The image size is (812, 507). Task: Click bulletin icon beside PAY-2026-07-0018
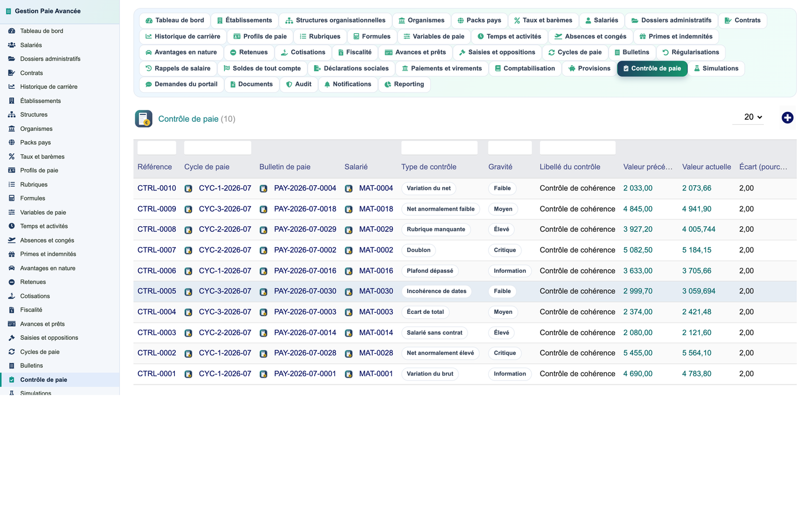click(264, 209)
